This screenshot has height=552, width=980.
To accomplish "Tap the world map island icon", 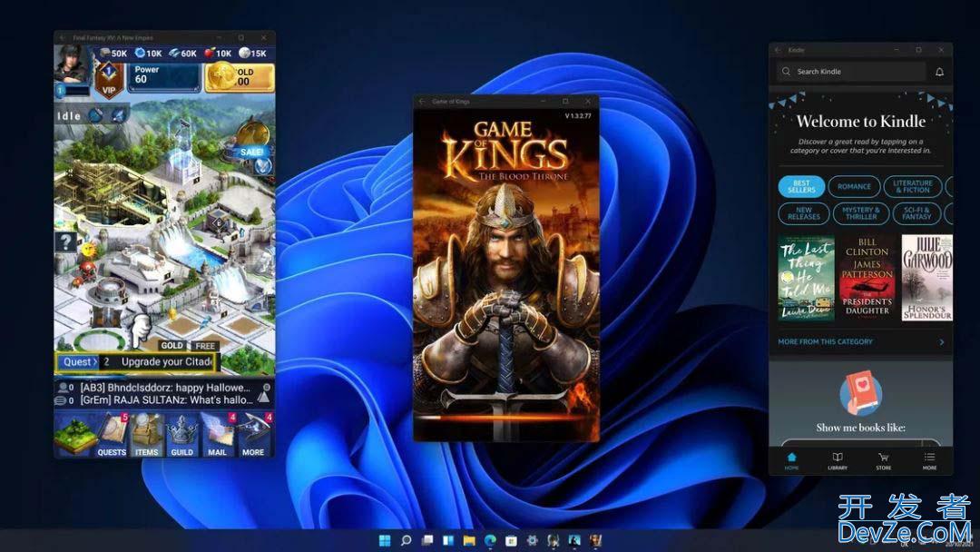I will tap(74, 435).
